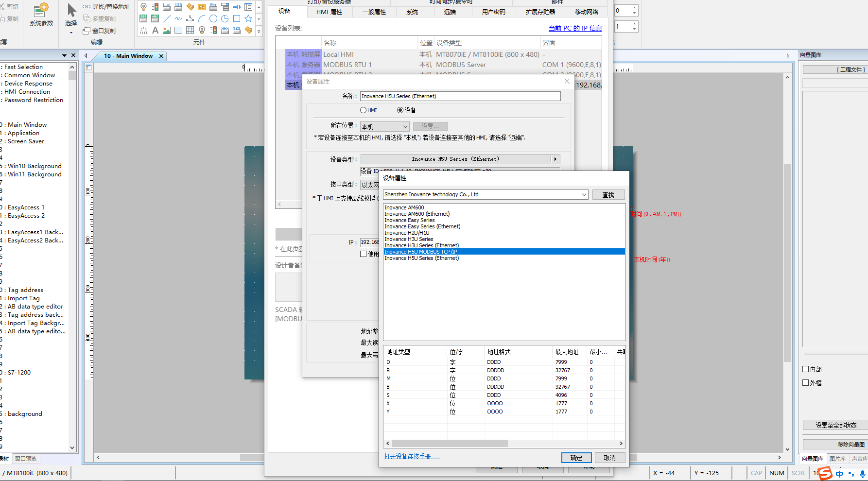Viewport: 868px width, 481px height.
Task: Switch to the 系统 tab
Action: [412, 12]
